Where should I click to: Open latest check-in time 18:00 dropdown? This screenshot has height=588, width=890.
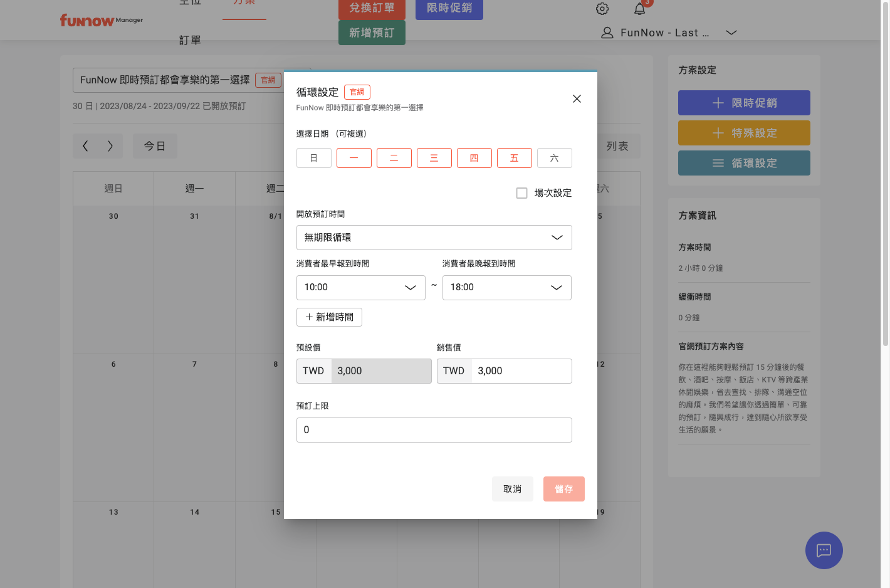(x=507, y=288)
